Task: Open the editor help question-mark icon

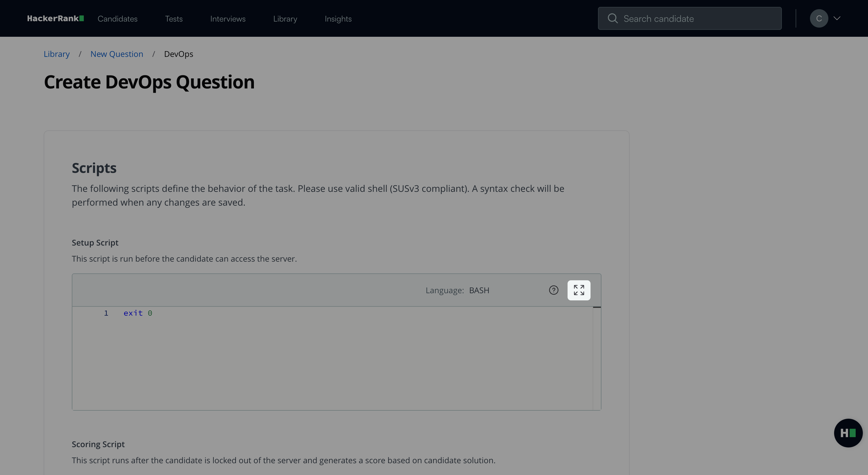Action: (553, 290)
